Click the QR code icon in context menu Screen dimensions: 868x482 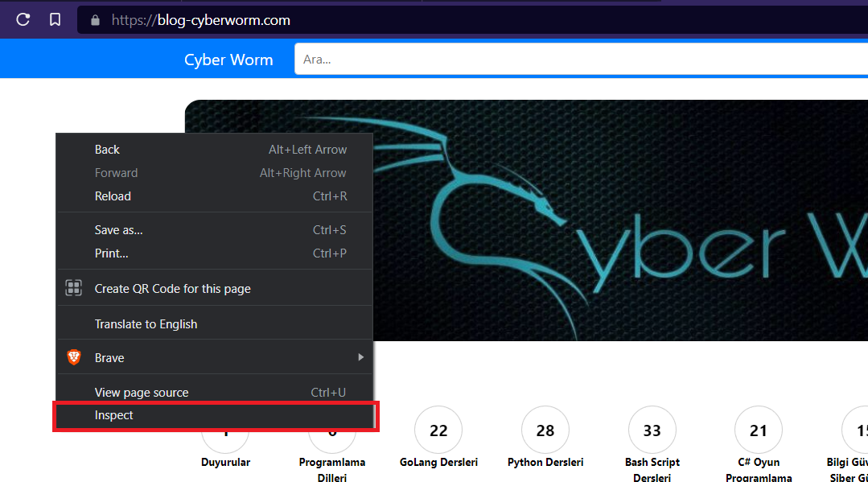coord(73,288)
